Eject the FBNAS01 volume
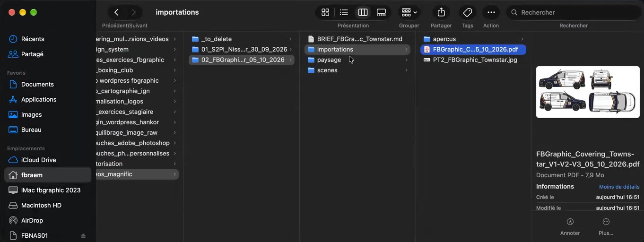644x242 pixels. pyautogui.click(x=83, y=235)
